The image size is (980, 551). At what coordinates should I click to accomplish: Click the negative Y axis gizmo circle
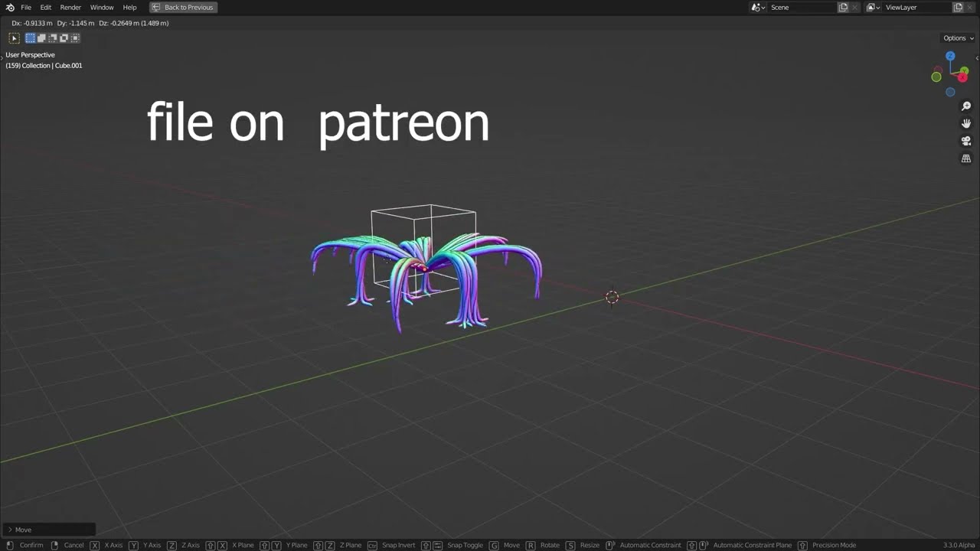click(936, 77)
